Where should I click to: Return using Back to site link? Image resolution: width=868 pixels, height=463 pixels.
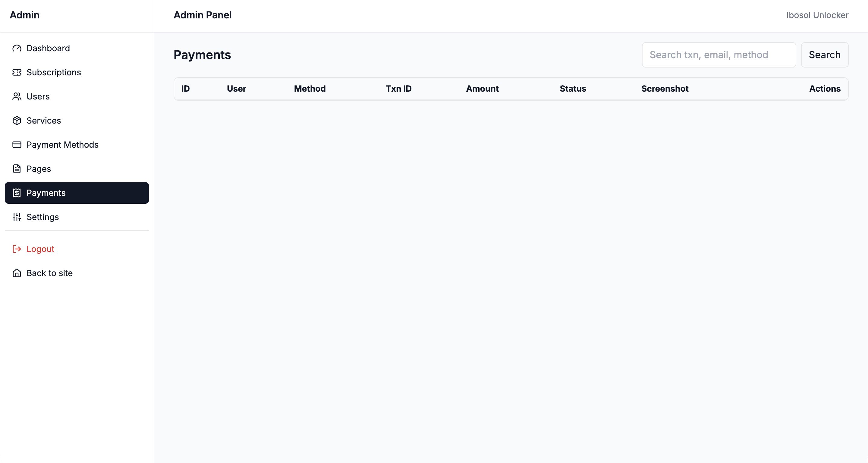[x=49, y=273]
